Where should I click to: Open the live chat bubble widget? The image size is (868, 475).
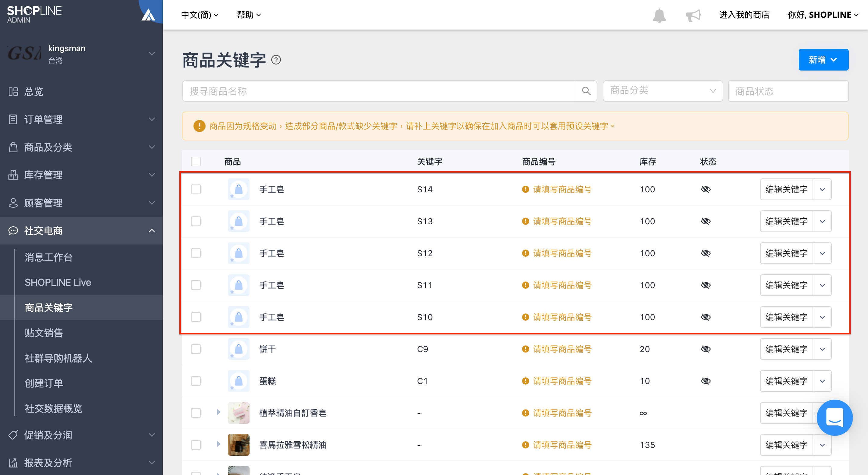tap(835, 417)
